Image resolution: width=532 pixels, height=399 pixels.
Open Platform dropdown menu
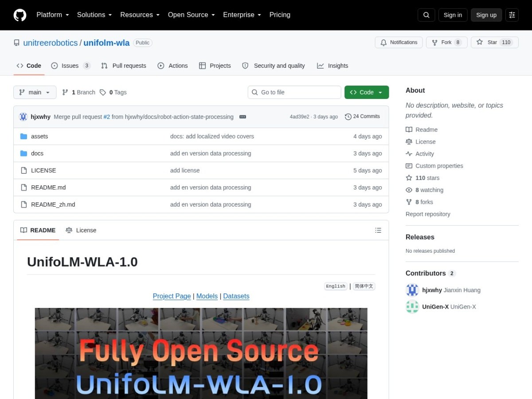[53, 15]
